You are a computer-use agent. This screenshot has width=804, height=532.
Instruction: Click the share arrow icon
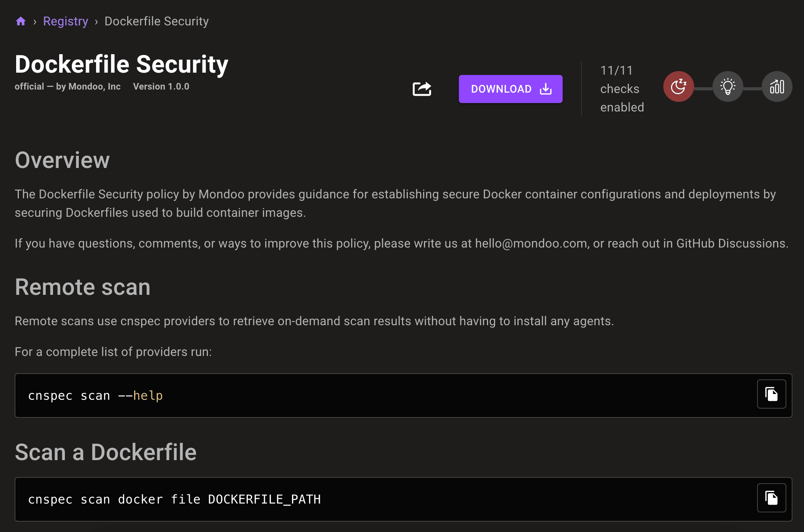pyautogui.click(x=422, y=89)
